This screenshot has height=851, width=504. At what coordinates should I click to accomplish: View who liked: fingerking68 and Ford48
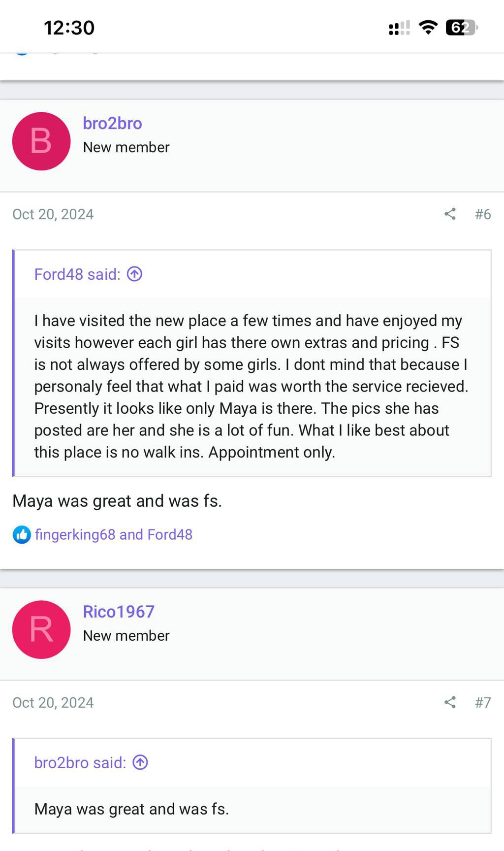(114, 535)
